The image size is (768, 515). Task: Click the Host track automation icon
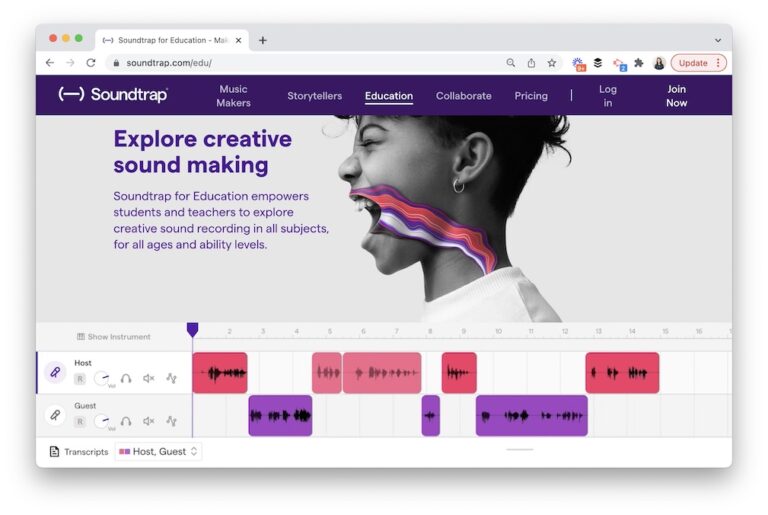point(171,379)
